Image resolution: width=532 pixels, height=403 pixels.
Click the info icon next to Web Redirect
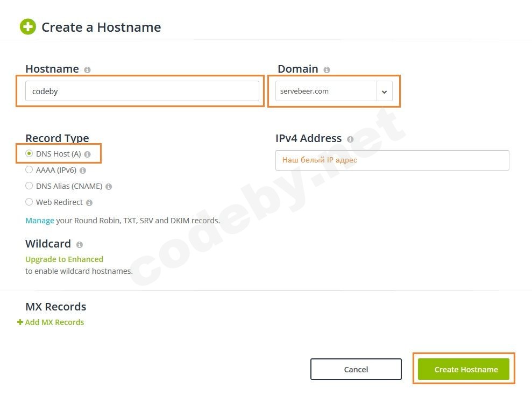click(89, 203)
